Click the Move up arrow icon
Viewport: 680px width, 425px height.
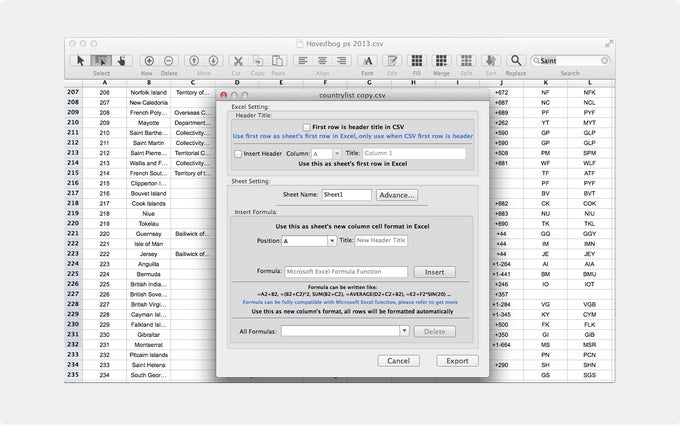[x=194, y=61]
